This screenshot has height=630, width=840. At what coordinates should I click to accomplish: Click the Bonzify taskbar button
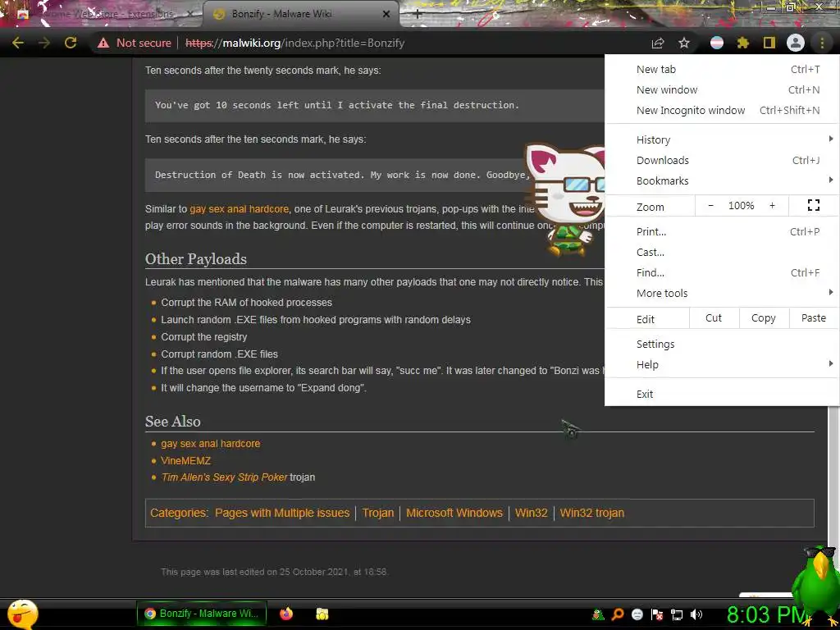(x=202, y=614)
